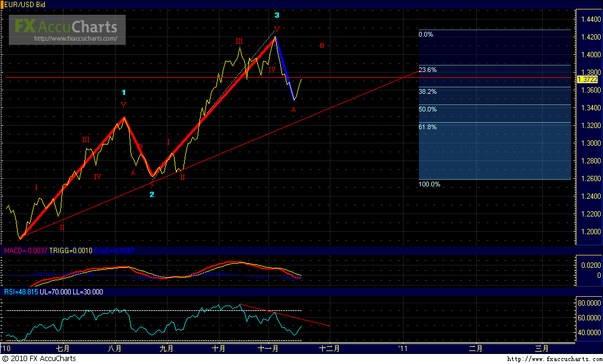This screenshot has width=603, height=364.
Task: Click the '10 year marker on date axis
Action: pos(5,349)
